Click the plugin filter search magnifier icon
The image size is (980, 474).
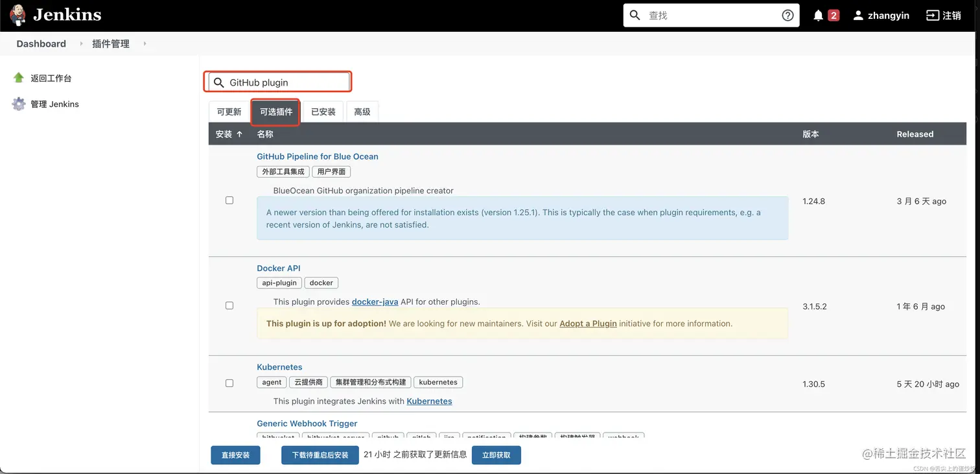pos(219,82)
